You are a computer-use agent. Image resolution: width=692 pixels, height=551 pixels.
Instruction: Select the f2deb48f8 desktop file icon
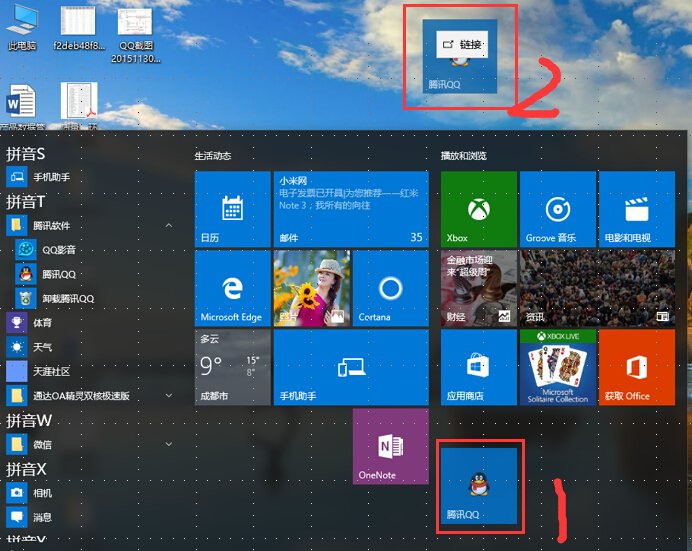[79, 26]
